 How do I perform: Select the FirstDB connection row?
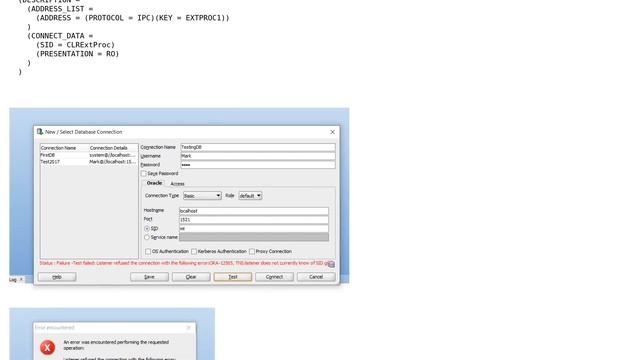pos(89,155)
